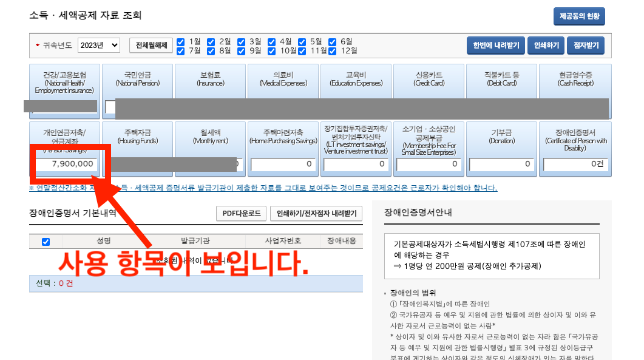View the 기부금 (Donation) category

(x=503, y=140)
